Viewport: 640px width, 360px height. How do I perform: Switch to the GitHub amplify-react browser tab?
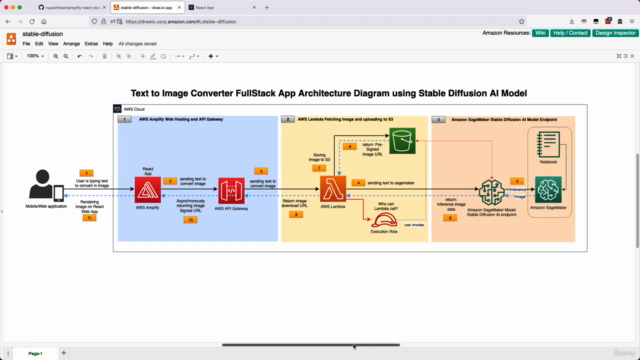click(71, 7)
